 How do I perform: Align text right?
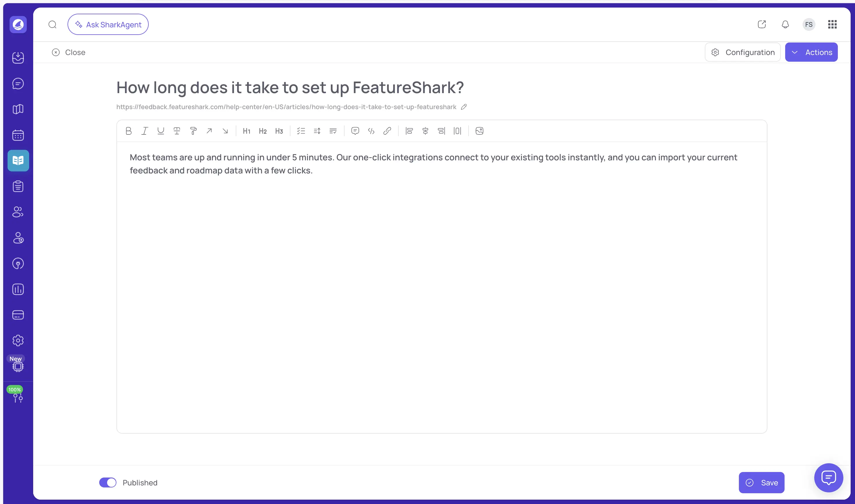tap(441, 131)
